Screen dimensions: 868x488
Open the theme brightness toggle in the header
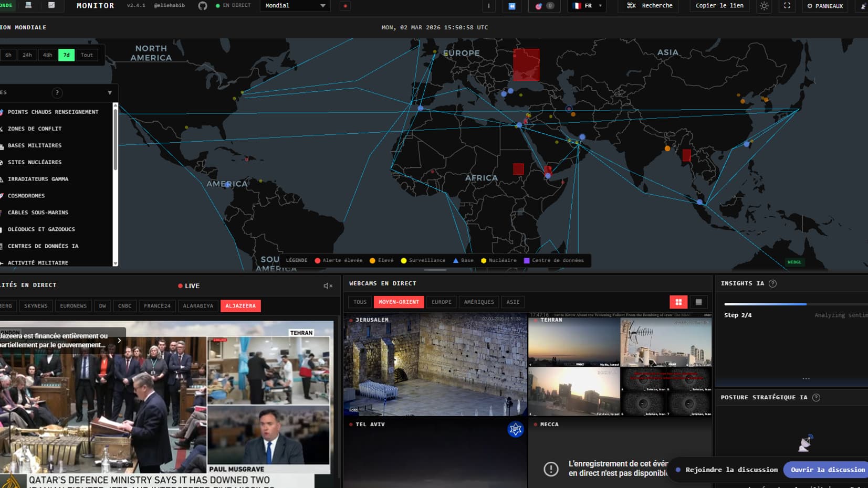tap(764, 6)
